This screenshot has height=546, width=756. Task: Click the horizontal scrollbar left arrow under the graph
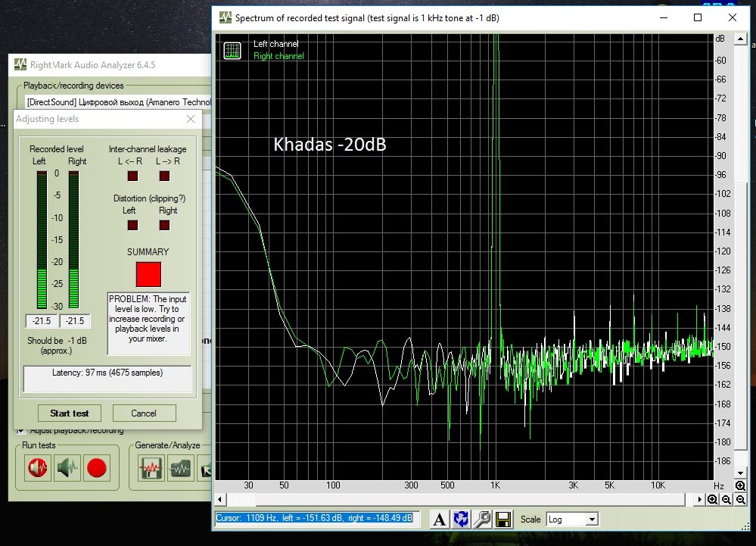220,500
